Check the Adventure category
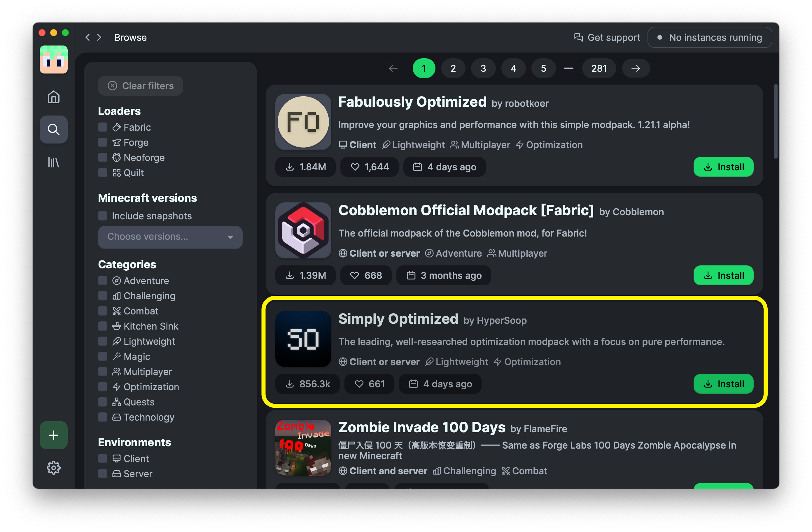The height and width of the screenshot is (532, 812). [x=103, y=281]
